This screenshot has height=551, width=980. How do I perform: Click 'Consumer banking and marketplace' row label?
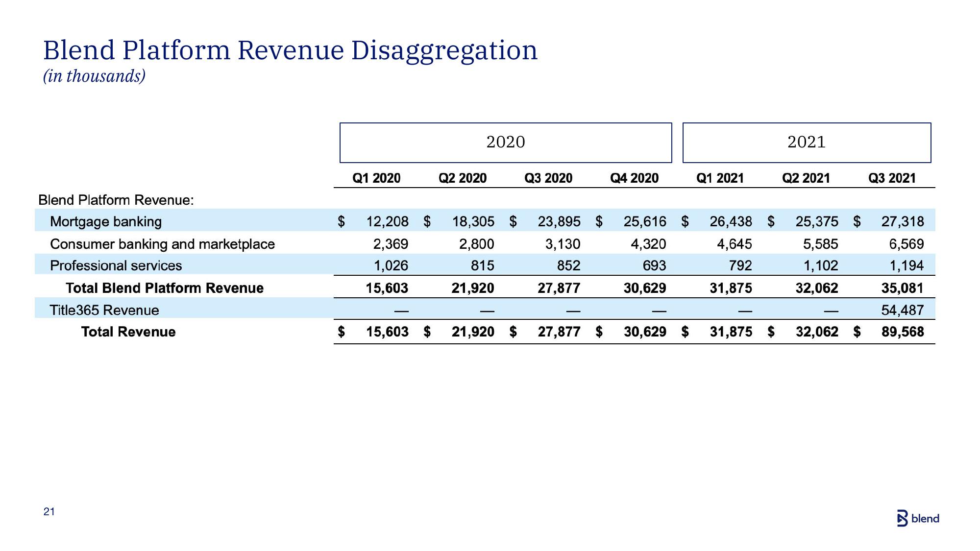(163, 244)
